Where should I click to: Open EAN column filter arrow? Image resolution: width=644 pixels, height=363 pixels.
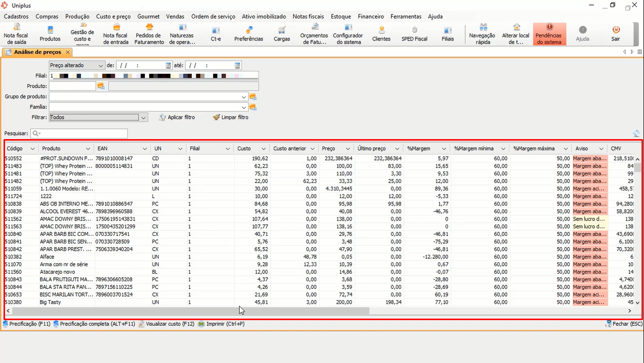pyautogui.click(x=145, y=149)
